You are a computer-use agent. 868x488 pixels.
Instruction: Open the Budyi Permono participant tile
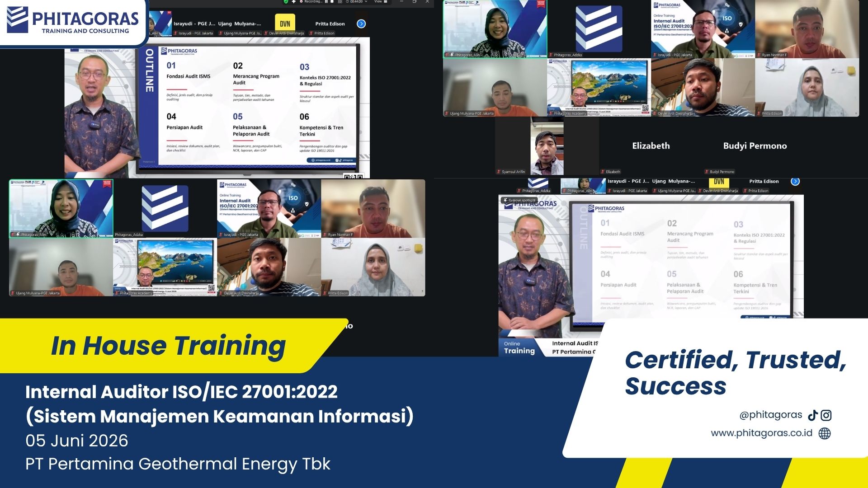click(755, 146)
